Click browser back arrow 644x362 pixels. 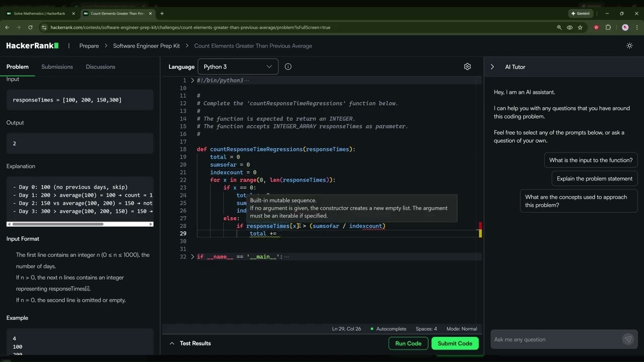(x=7, y=28)
